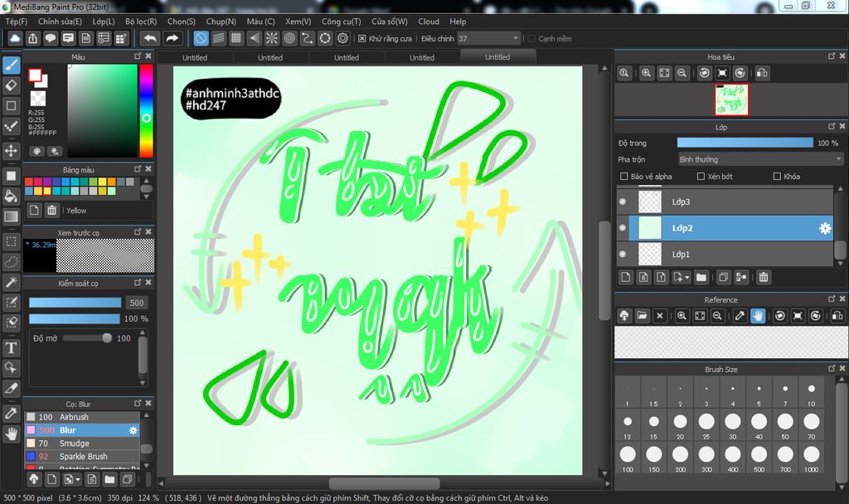Delete layer trash icon
Image resolution: width=849 pixels, height=504 pixels.
point(764,277)
